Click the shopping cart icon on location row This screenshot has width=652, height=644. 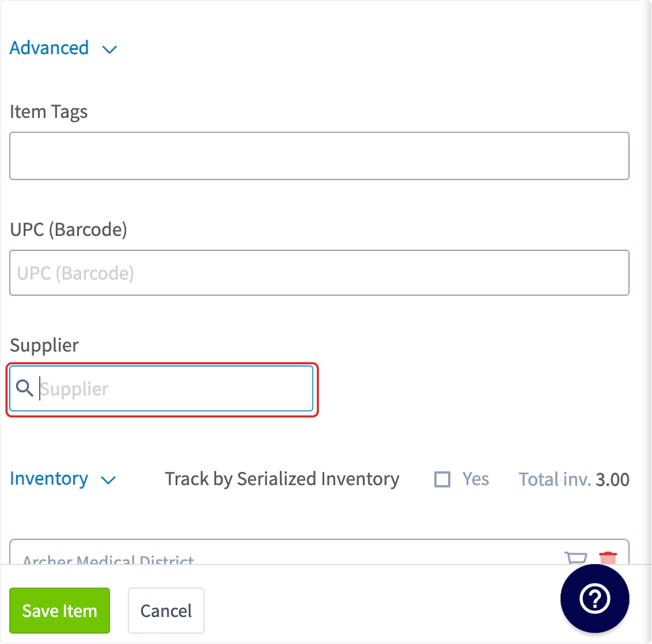pyautogui.click(x=576, y=558)
